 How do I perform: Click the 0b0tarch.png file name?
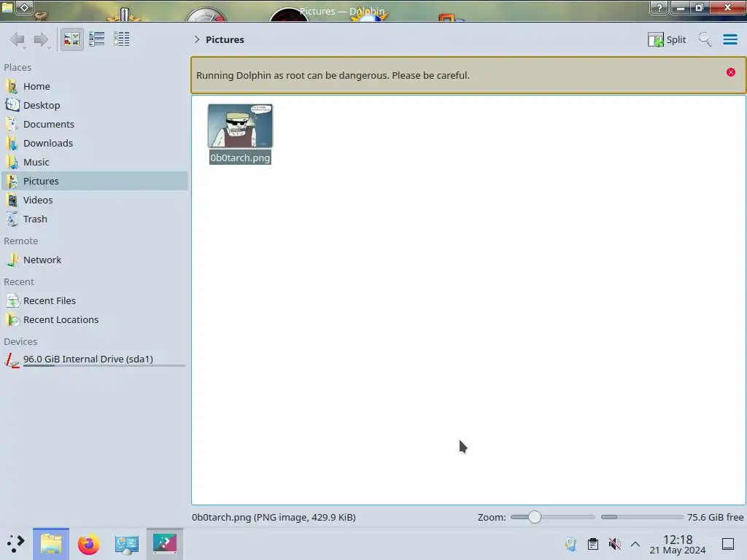pos(240,157)
